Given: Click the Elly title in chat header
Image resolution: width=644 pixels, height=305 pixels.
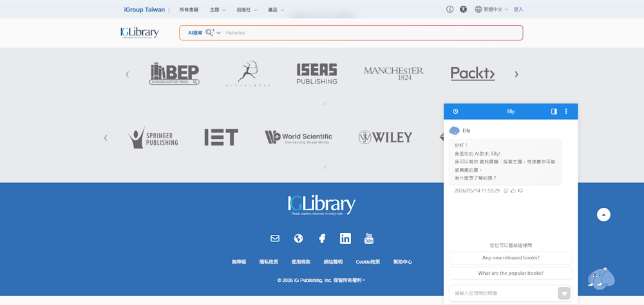Looking at the screenshot, I should click(x=511, y=111).
